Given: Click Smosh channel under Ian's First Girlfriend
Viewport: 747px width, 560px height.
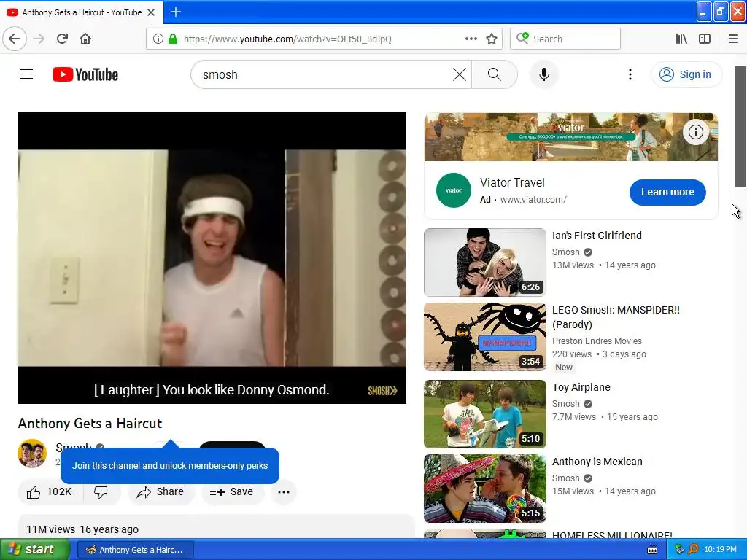Looking at the screenshot, I should (566, 252).
